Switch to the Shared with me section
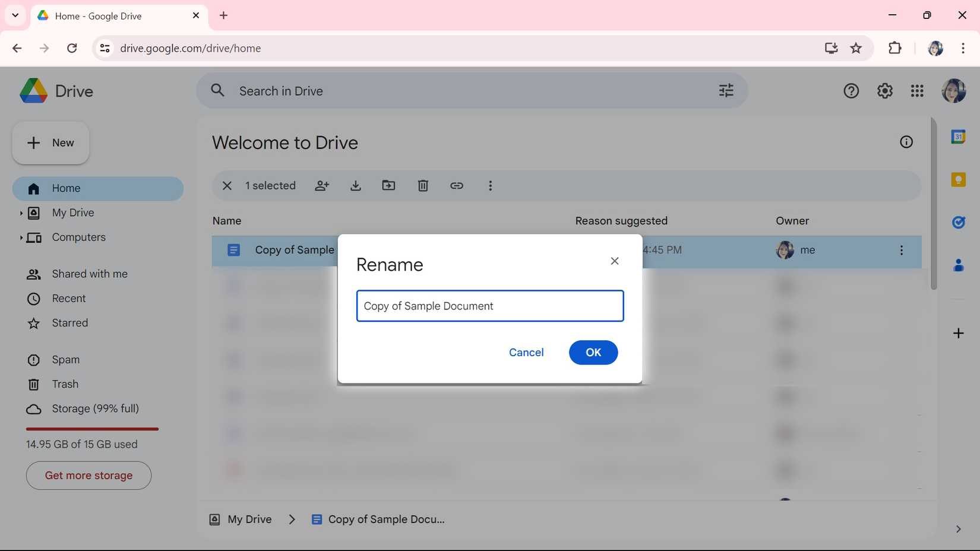980x551 pixels. click(x=89, y=274)
